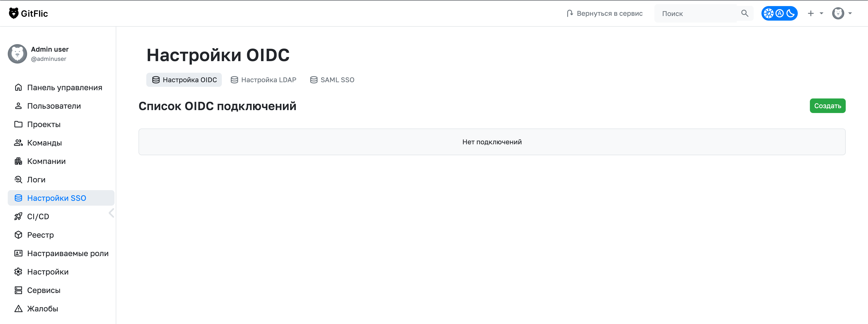Open Сервисы sidebar link
The image size is (868, 324).
click(61, 290)
